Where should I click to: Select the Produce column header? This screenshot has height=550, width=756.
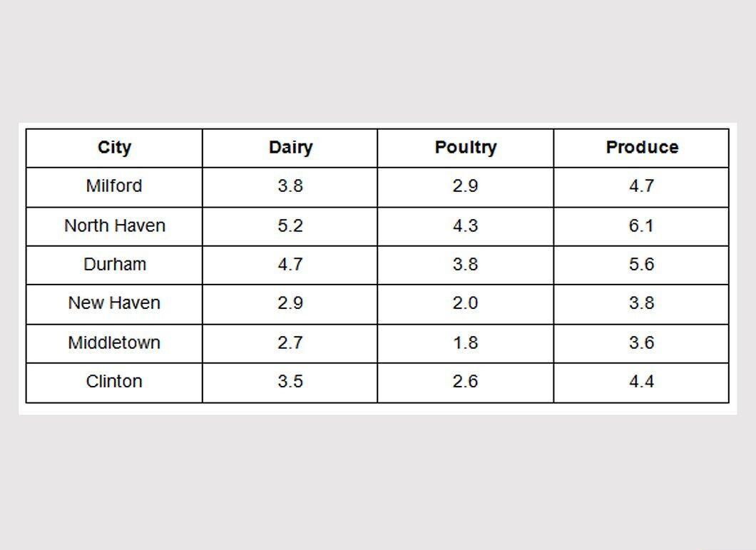coord(642,147)
